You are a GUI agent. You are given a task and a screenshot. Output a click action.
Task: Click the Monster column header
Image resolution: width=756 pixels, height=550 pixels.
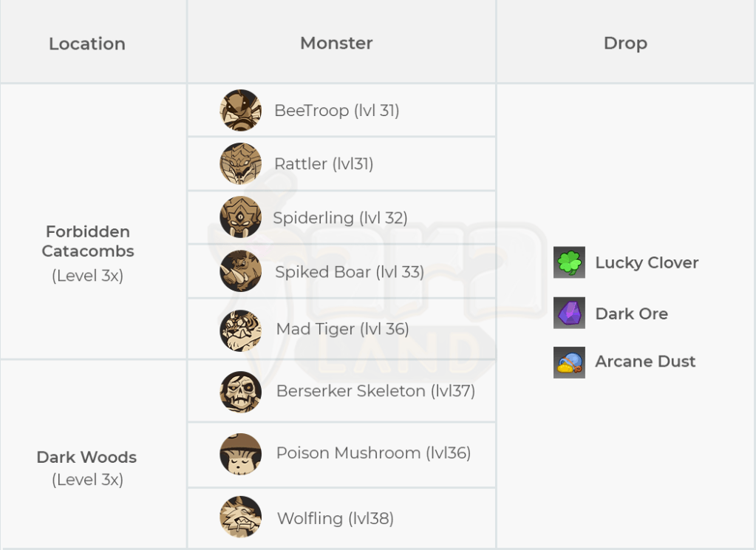(x=336, y=43)
